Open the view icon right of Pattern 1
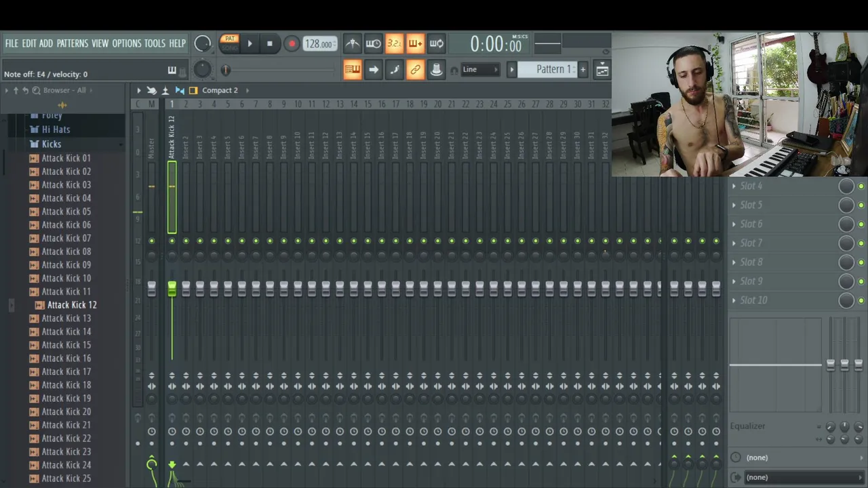This screenshot has height=488, width=868. 601,70
